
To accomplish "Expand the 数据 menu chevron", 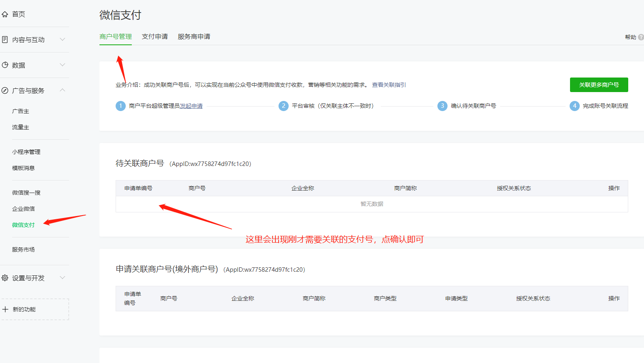I will (x=62, y=65).
